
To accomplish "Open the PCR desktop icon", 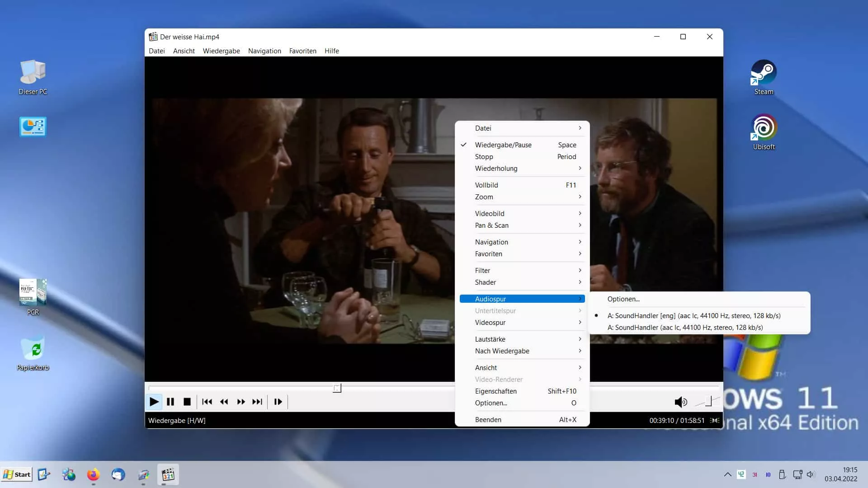I will coord(33,297).
